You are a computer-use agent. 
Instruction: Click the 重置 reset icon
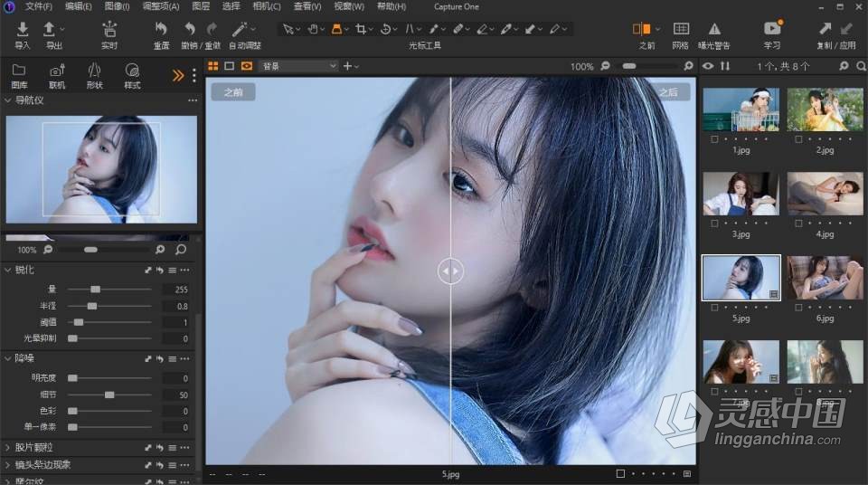tap(161, 29)
